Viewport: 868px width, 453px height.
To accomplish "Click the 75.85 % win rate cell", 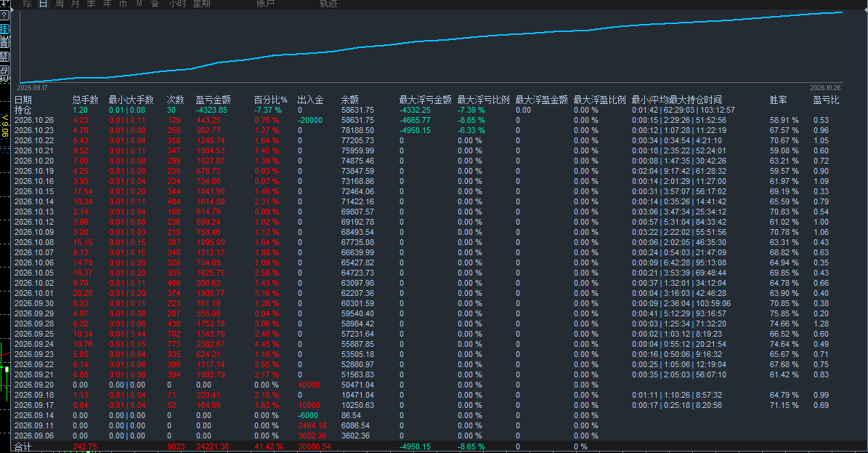I will pyautogui.click(x=784, y=314).
